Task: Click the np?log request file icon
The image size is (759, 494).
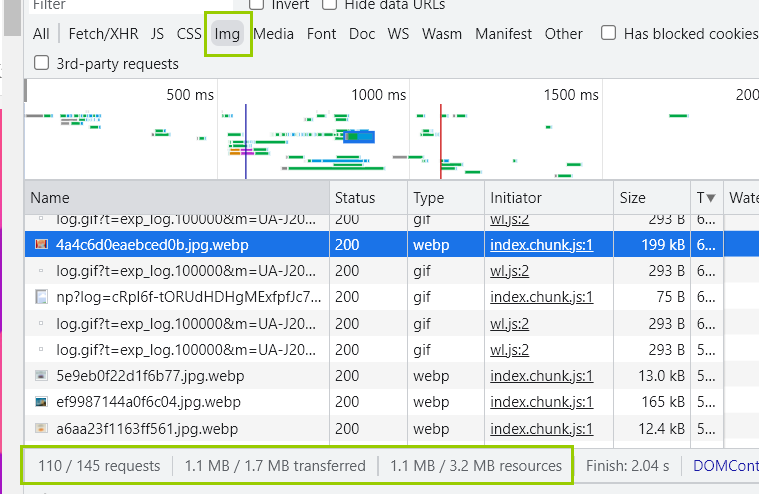Action: point(42,297)
